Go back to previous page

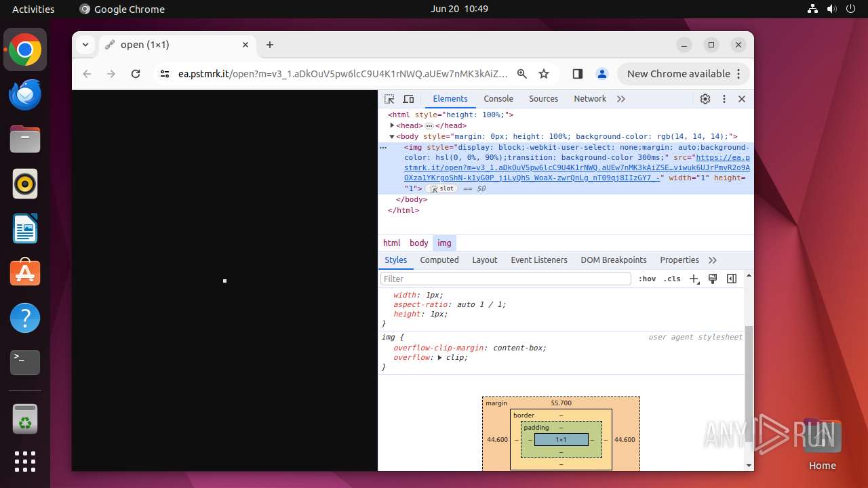tap(87, 74)
